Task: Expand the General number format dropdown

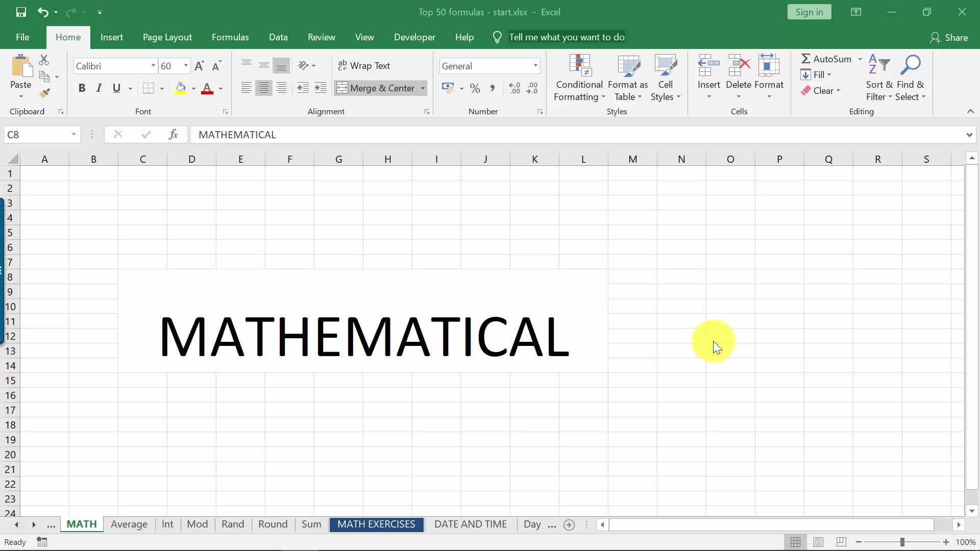Action: coord(535,66)
